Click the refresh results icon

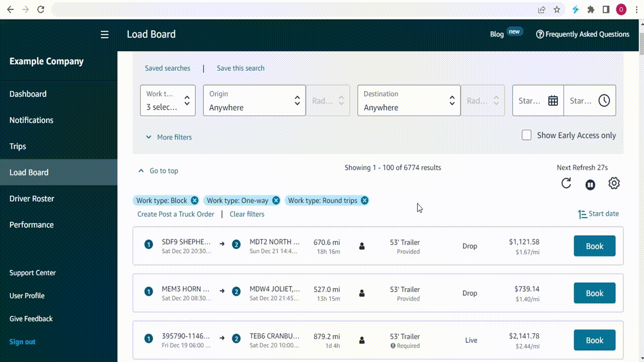566,184
